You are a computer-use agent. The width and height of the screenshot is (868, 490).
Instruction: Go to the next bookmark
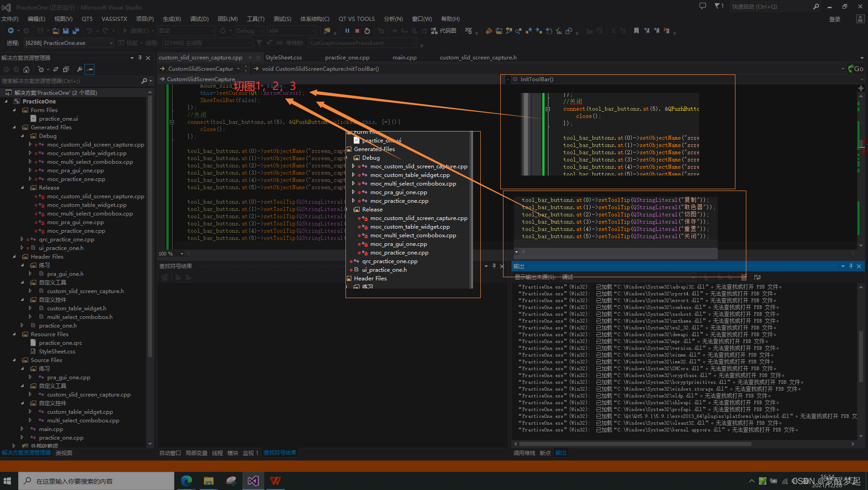656,31
